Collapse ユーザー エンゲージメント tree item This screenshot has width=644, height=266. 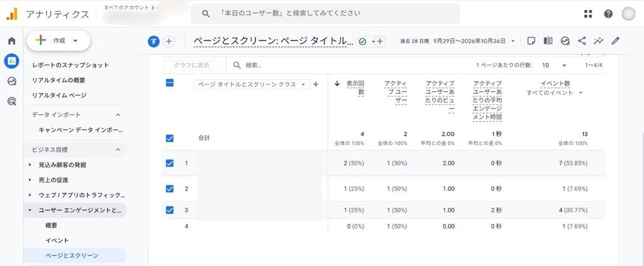[x=30, y=210]
